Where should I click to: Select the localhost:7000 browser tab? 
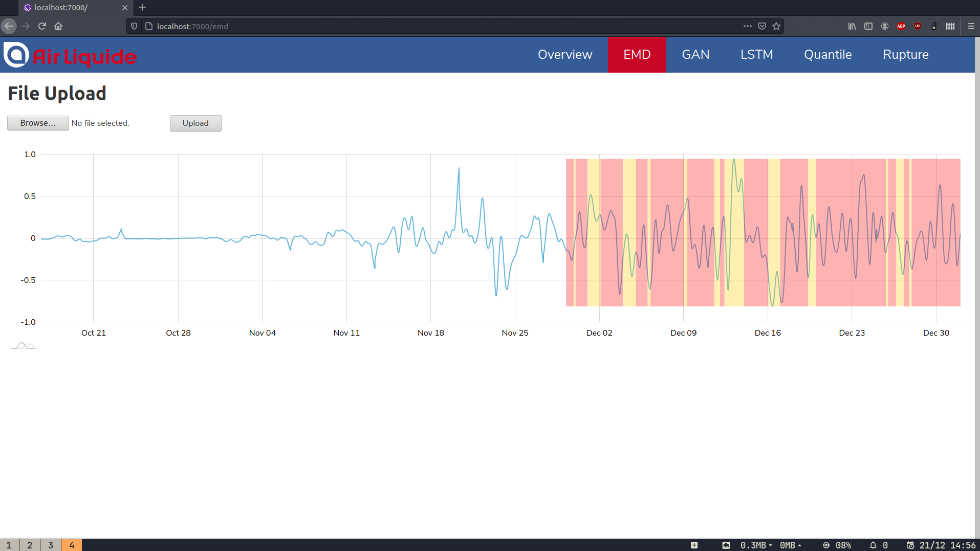pyautogui.click(x=76, y=8)
